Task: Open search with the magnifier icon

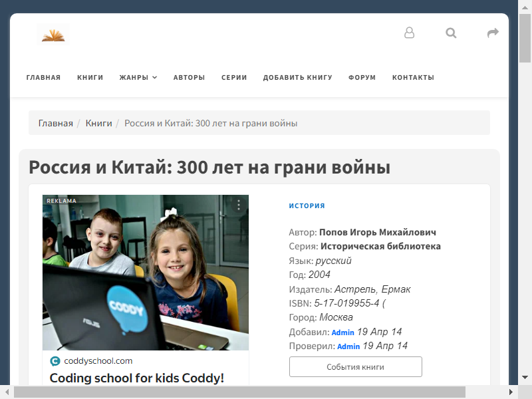Action: click(x=451, y=33)
